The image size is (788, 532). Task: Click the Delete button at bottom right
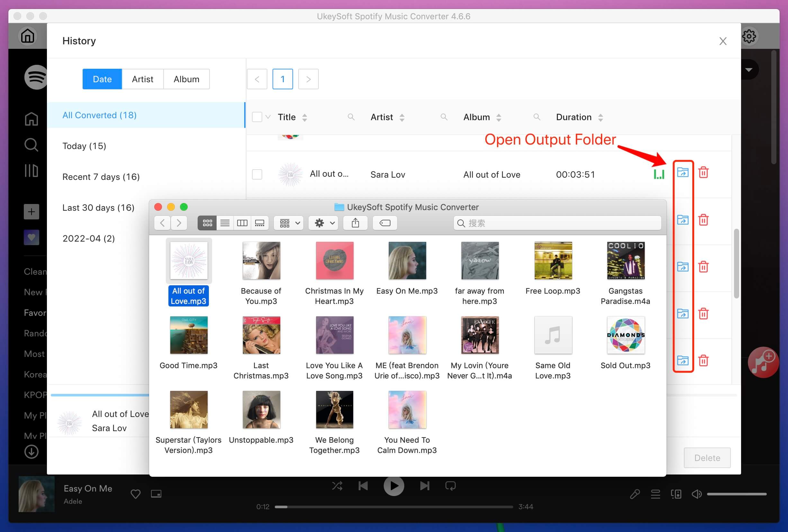[x=707, y=457]
